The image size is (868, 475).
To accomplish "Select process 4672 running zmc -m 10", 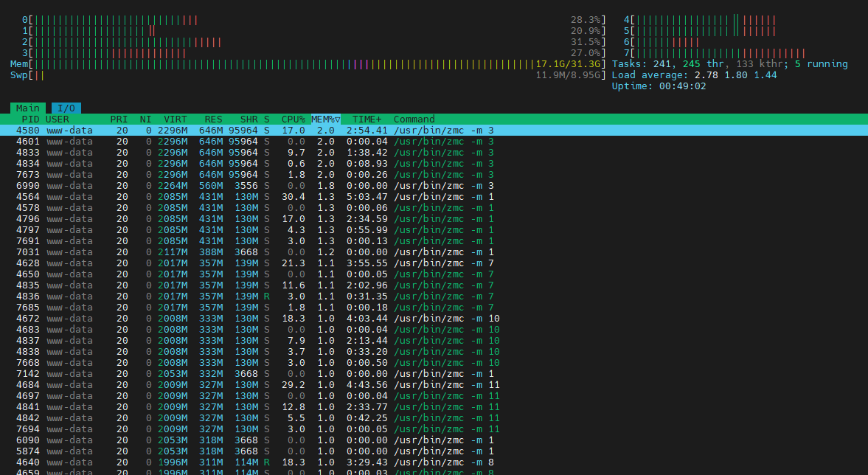I will [x=434, y=319].
